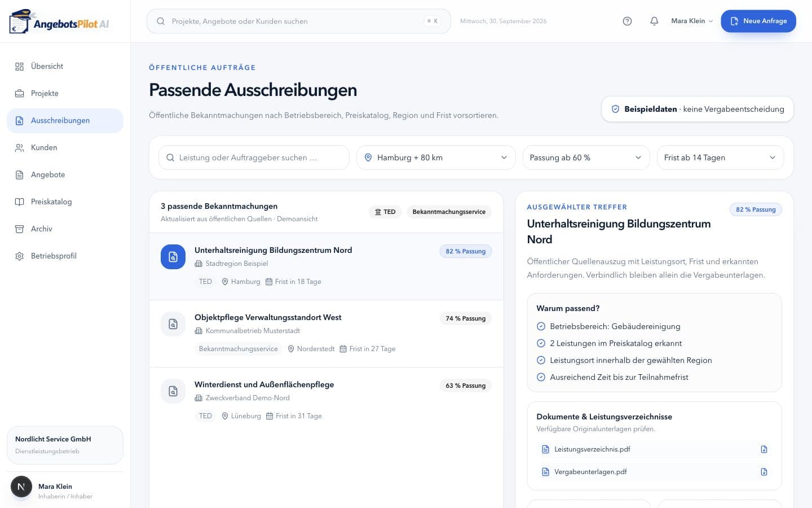Click file icon beside Leistungsverzeichnis.pdf
This screenshot has width=812, height=508.
point(545,449)
